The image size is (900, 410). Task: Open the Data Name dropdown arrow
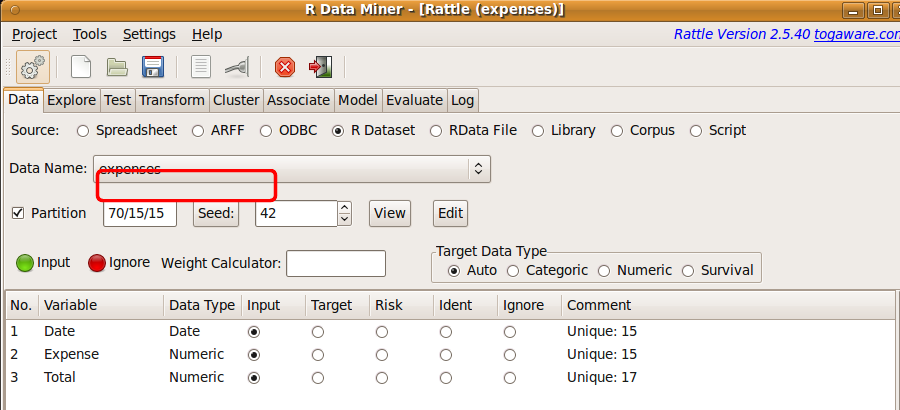click(x=478, y=169)
